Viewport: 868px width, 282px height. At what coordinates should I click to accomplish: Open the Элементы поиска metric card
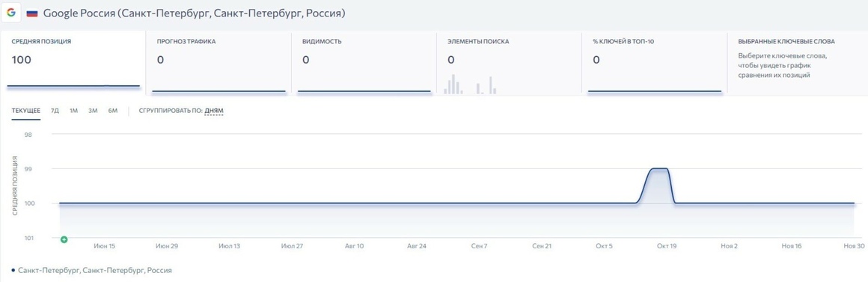click(x=509, y=64)
